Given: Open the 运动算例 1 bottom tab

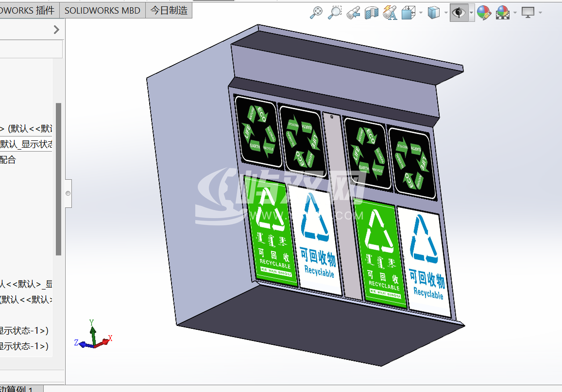Looking at the screenshot, I should pos(21,389).
